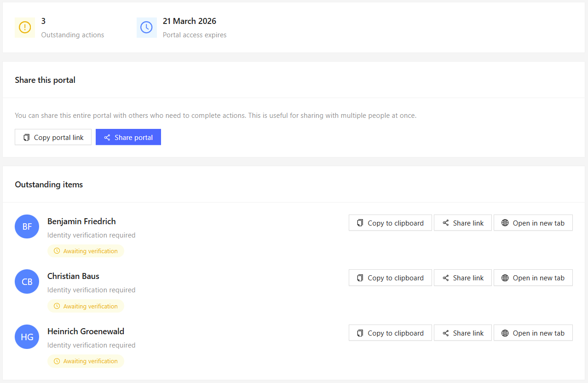Screen dimensions: 588x383
Task: Copy Christian Baus's link to clipboard
Action: [390, 278]
